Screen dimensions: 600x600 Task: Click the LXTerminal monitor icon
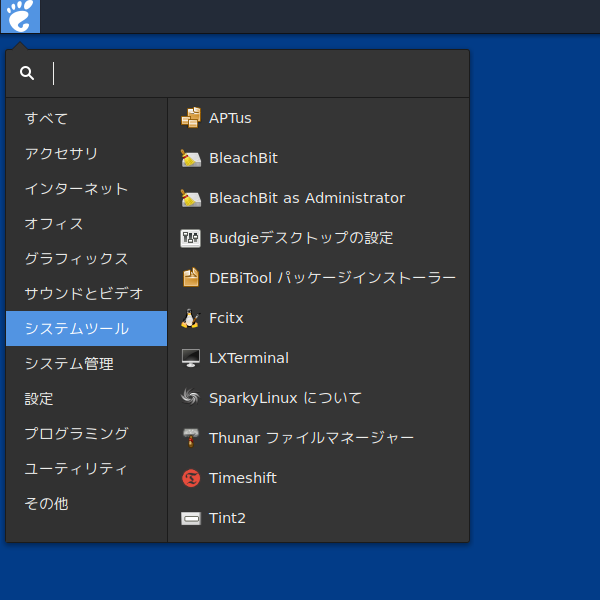click(x=191, y=358)
